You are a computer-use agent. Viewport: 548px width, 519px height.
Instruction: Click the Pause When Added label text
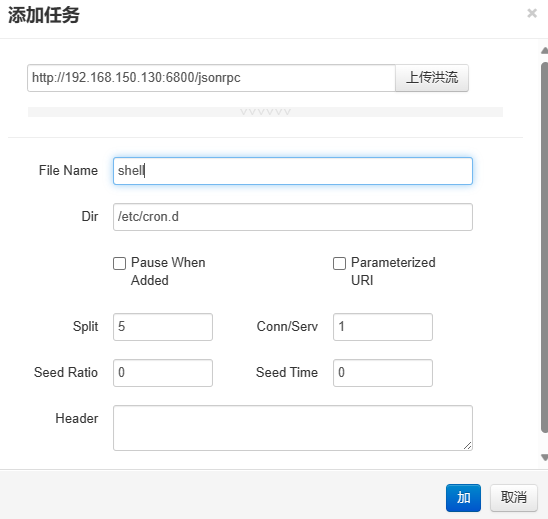coord(168,271)
